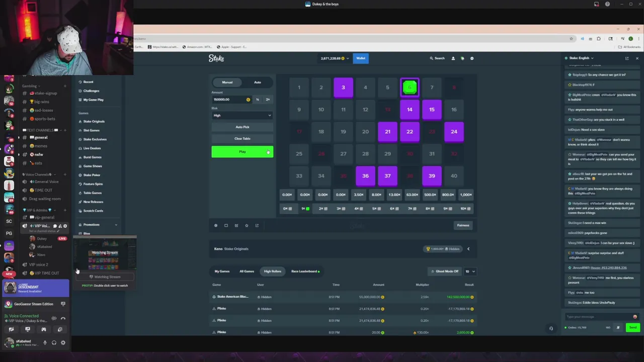Open the balance currency dropdown

coord(335,58)
